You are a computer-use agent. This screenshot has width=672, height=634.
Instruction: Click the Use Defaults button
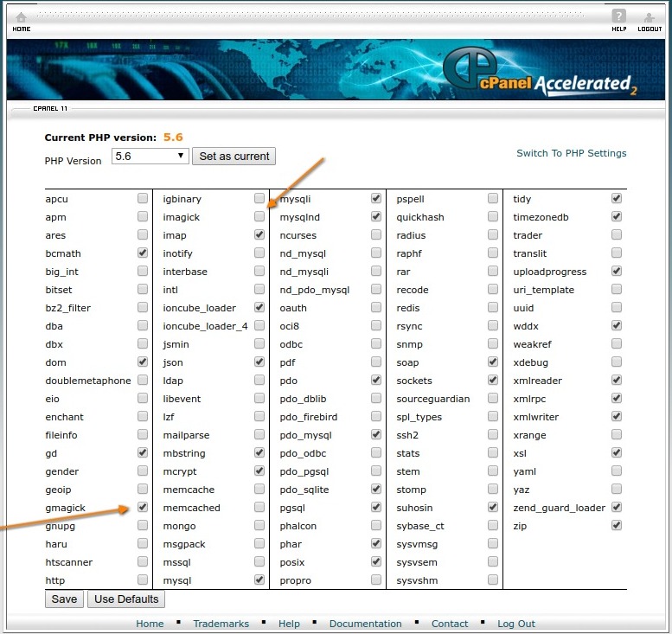[126, 599]
